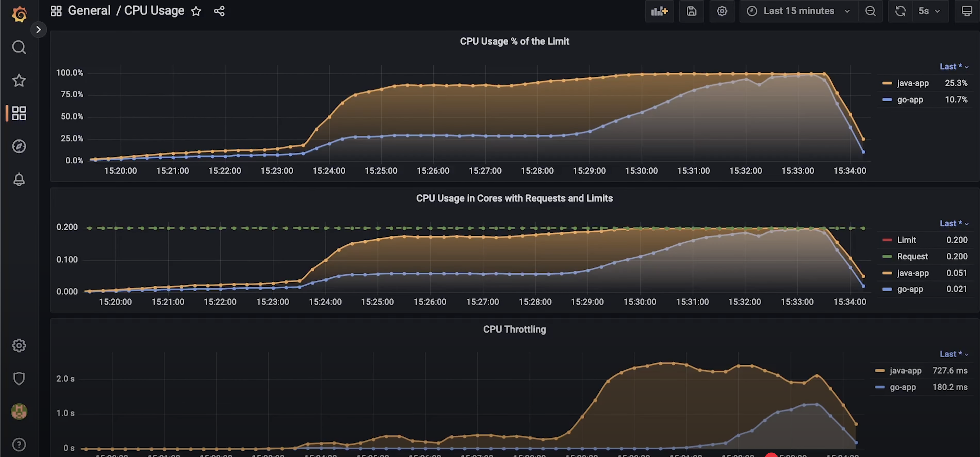Viewport: 980px width, 457px height.
Task: Open the Starred dashboards sidebar icon
Action: click(x=19, y=81)
